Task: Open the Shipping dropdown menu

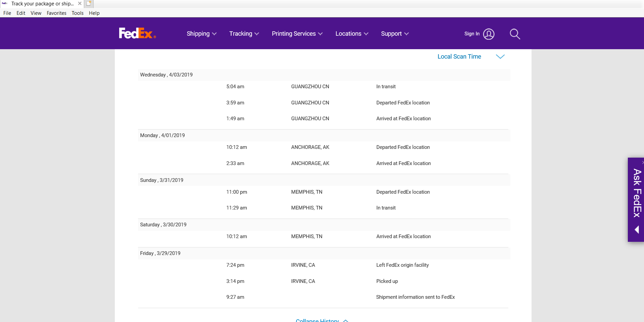Action: [201, 34]
